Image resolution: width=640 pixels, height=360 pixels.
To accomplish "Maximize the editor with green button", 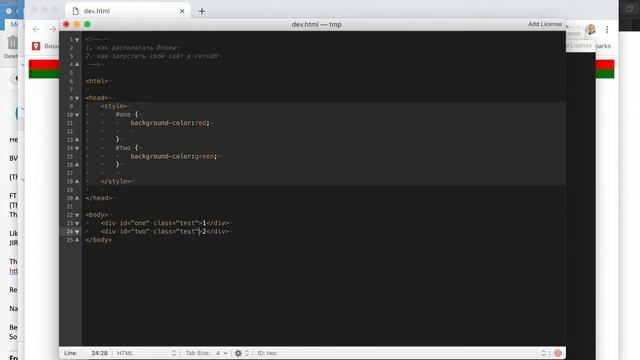I will pos(87,24).
